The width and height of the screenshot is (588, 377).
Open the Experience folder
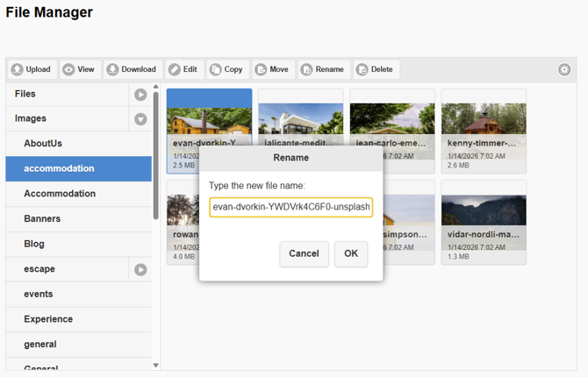click(x=79, y=319)
